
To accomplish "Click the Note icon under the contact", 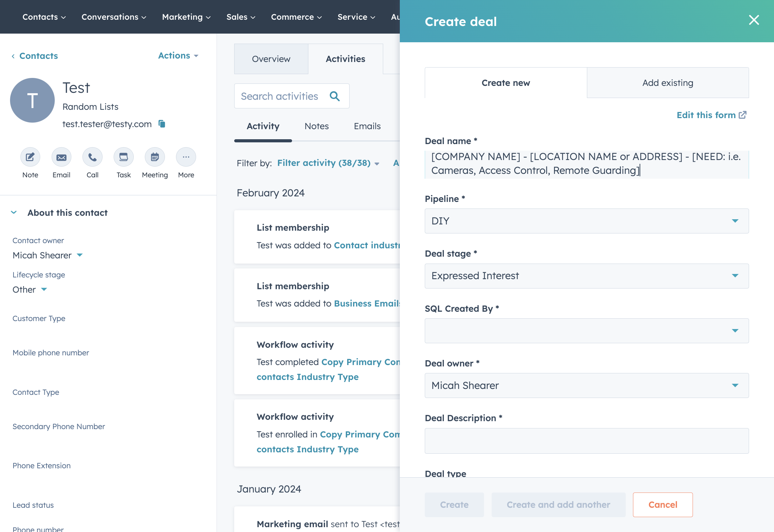I will 30,157.
